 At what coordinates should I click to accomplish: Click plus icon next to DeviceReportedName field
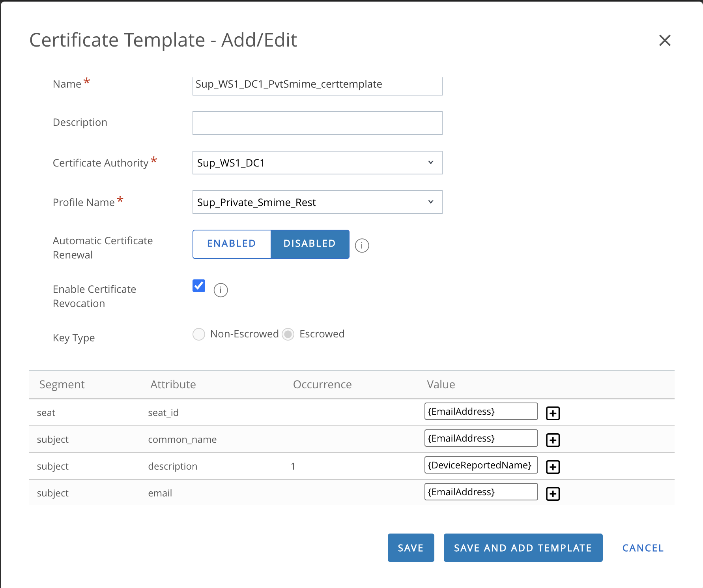pyautogui.click(x=553, y=467)
